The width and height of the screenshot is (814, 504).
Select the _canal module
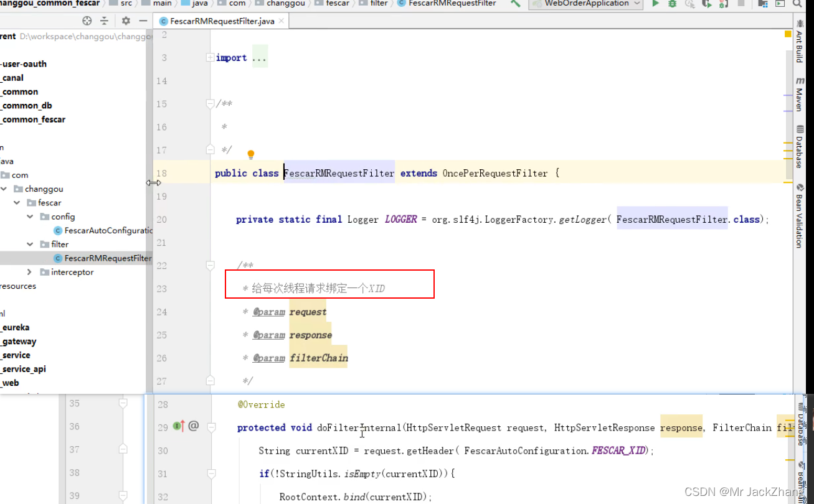pyautogui.click(x=12, y=78)
